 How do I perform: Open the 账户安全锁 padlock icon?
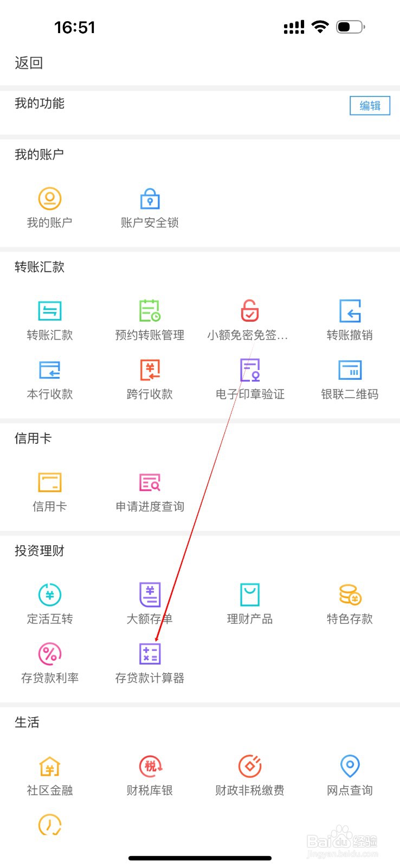pos(150,199)
